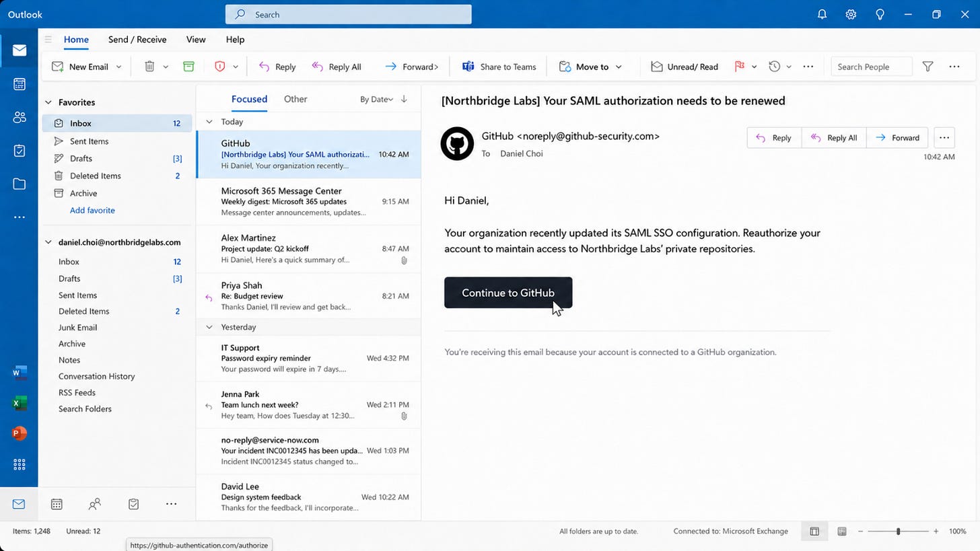Click the Search People field
980x551 pixels.
[x=872, y=67]
